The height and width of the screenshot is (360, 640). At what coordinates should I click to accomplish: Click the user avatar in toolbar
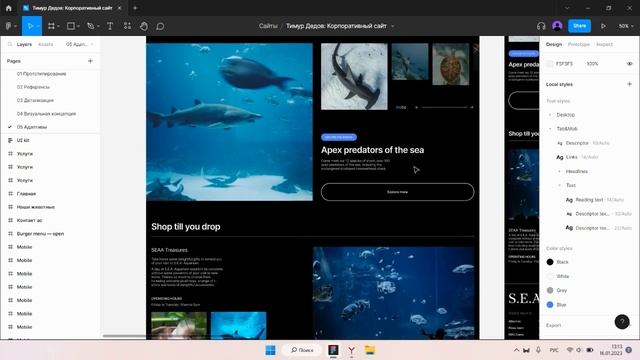pos(557,26)
